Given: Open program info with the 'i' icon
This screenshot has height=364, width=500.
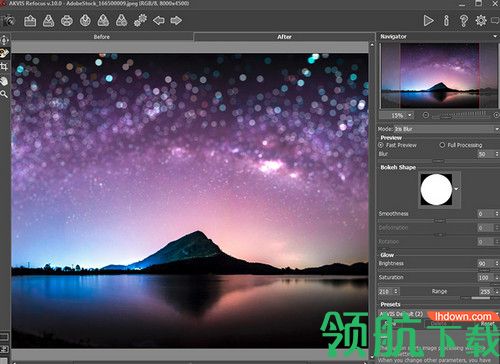Looking at the screenshot, I should point(446,21).
